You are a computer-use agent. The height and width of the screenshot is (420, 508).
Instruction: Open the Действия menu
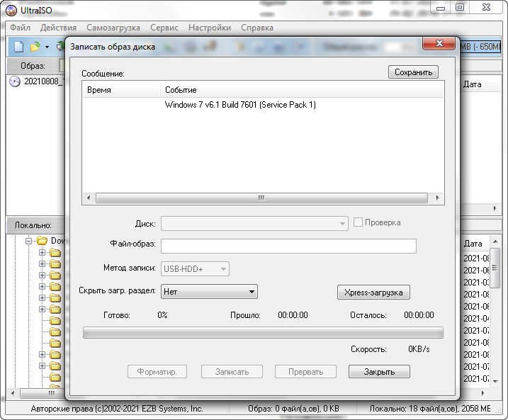click(58, 28)
